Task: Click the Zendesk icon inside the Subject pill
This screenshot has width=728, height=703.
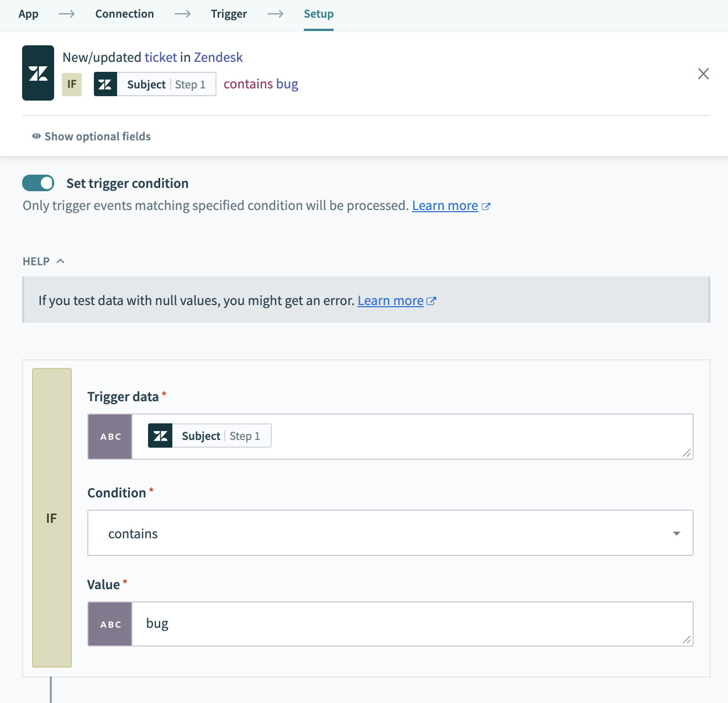Action: [x=105, y=84]
